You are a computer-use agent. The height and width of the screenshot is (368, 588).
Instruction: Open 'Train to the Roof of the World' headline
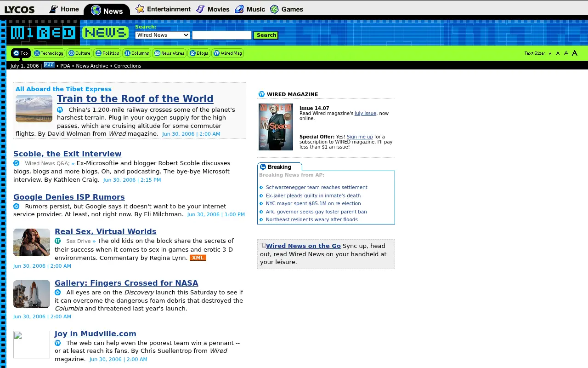point(135,99)
